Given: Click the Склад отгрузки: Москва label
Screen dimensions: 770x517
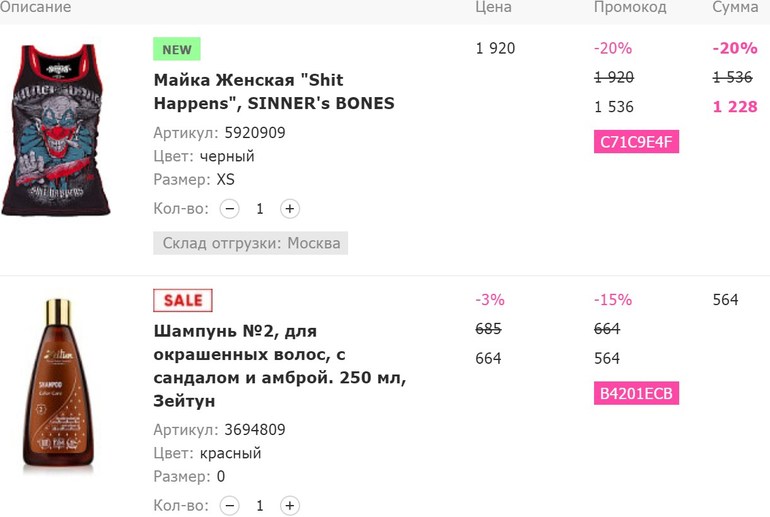Looking at the screenshot, I should 250,243.
